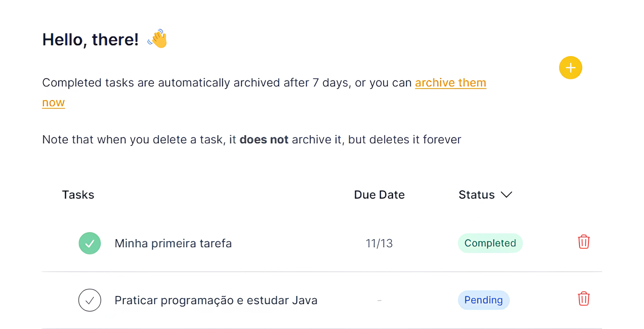Click the Due Date column header
644x329 pixels.
(379, 195)
